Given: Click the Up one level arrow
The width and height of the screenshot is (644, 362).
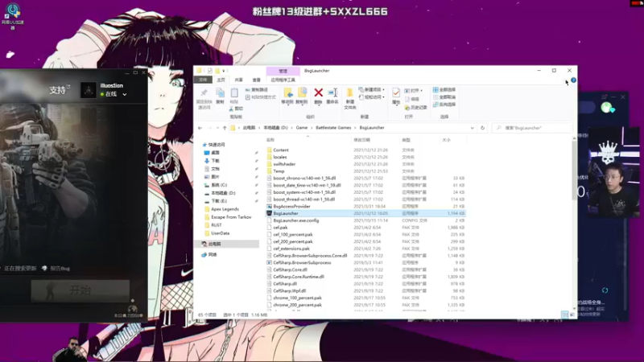Looking at the screenshot, I should click(225, 128).
